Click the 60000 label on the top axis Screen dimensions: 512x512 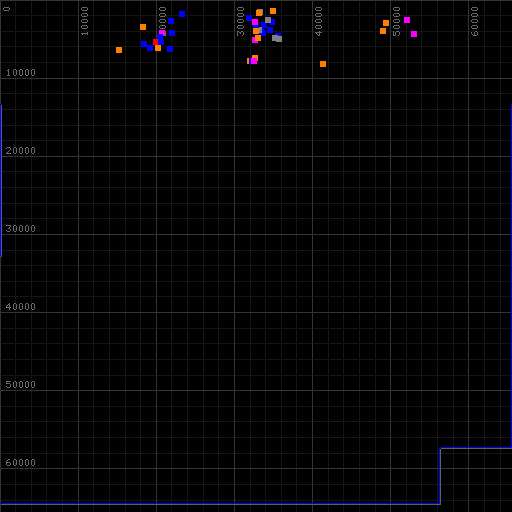pyautogui.click(x=475, y=21)
